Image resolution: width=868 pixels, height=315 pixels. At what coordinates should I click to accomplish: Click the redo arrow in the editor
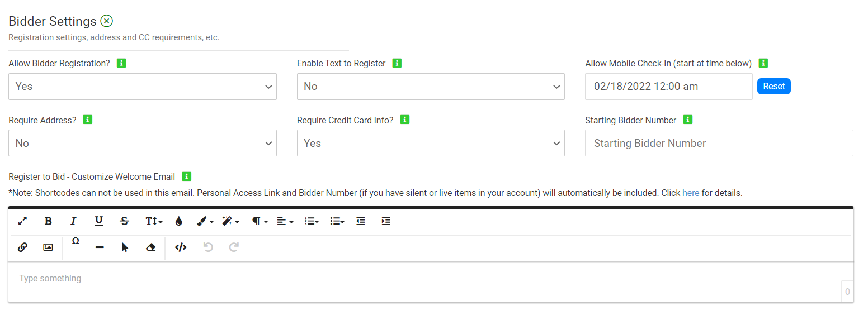coord(234,247)
